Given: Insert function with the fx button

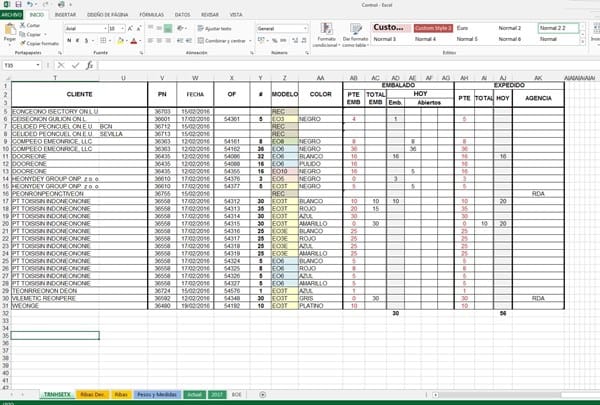Looking at the screenshot, I should pos(90,65).
